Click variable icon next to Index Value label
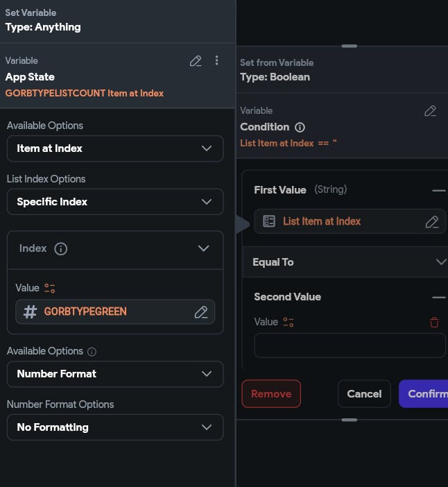448x487 pixels. (49, 288)
